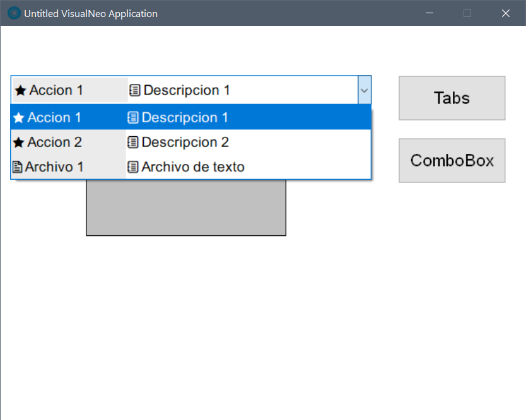Click the notebook icon beside Archivo de texto
Screen dimensions: 526x420
pyautogui.click(x=133, y=167)
